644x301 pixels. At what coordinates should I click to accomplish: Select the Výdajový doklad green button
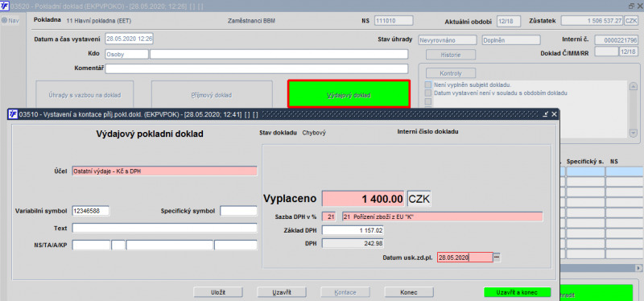coord(349,95)
